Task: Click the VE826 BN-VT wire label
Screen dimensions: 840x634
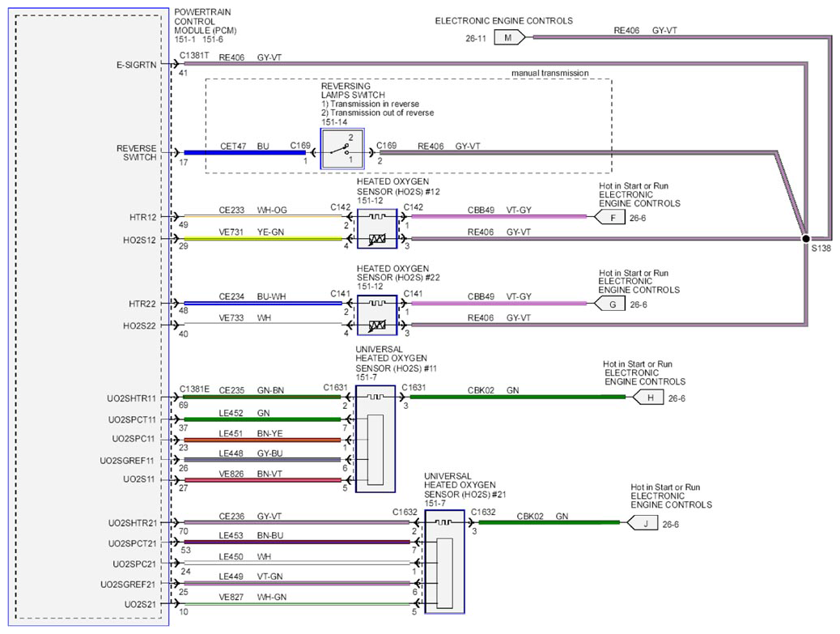Action: (251, 474)
